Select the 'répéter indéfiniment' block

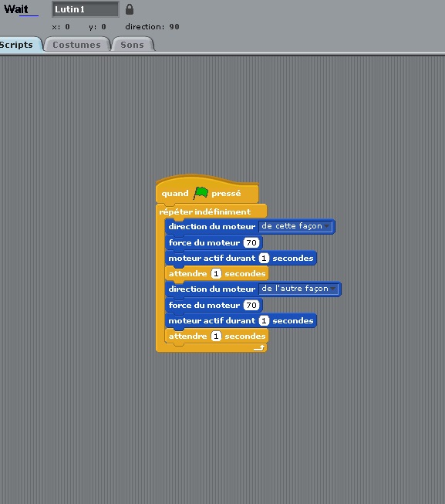(205, 211)
